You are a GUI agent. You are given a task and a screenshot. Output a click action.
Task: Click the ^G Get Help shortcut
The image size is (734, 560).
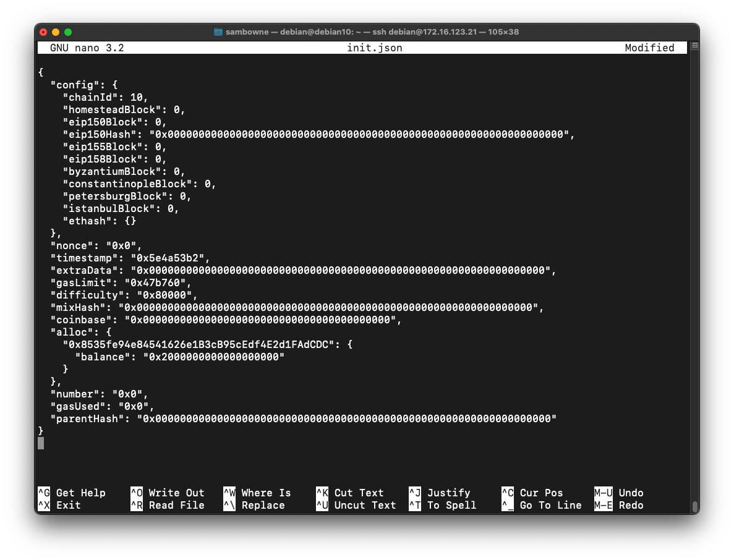72,493
